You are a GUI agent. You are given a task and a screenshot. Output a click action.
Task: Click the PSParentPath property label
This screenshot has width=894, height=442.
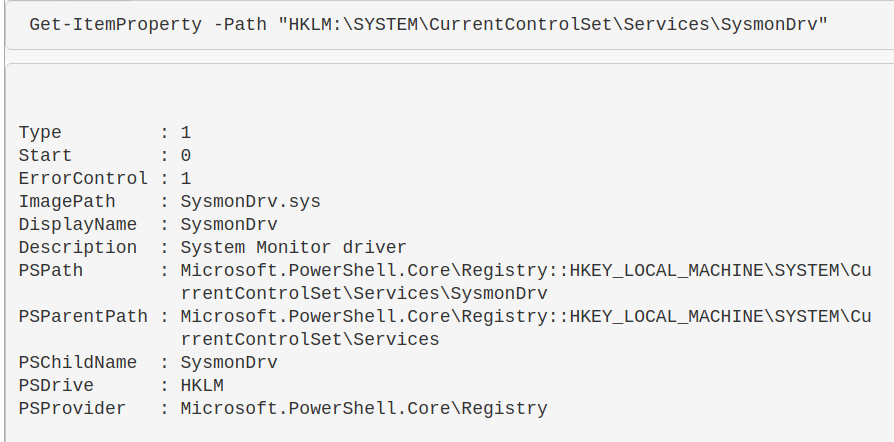pyautogui.click(x=83, y=317)
